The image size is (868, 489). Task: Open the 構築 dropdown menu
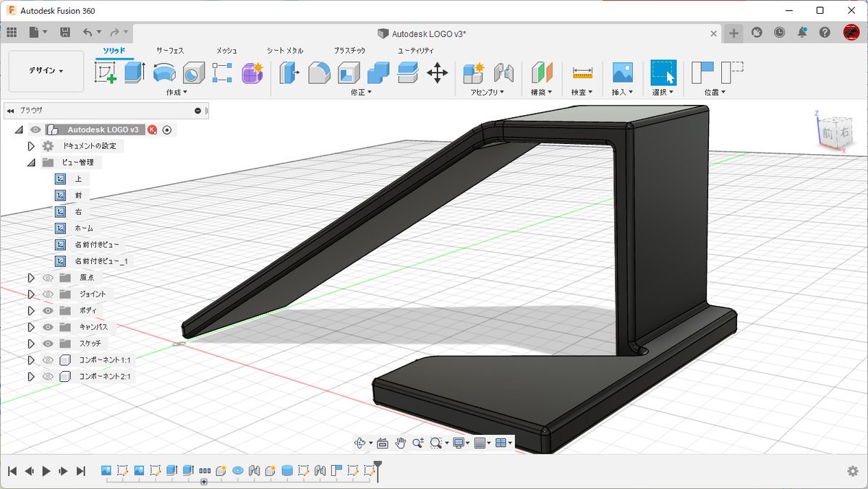point(541,93)
